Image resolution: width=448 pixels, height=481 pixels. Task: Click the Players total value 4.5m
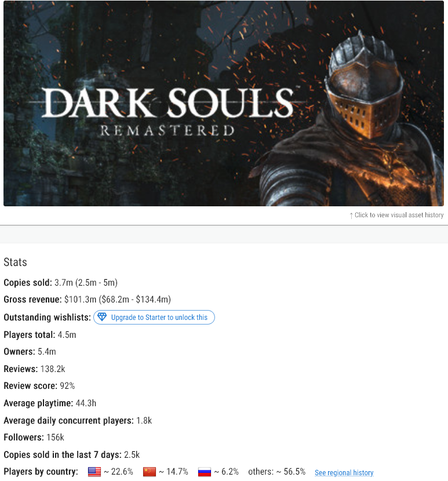(x=67, y=335)
